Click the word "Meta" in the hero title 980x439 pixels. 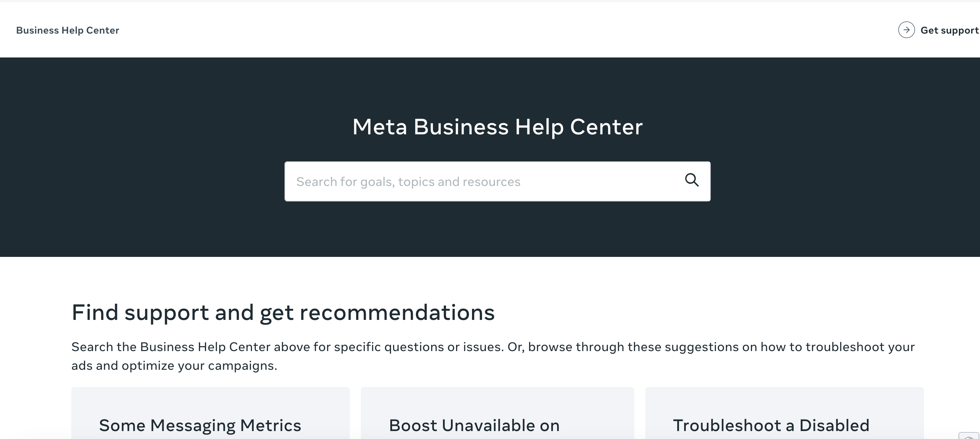coord(379,127)
